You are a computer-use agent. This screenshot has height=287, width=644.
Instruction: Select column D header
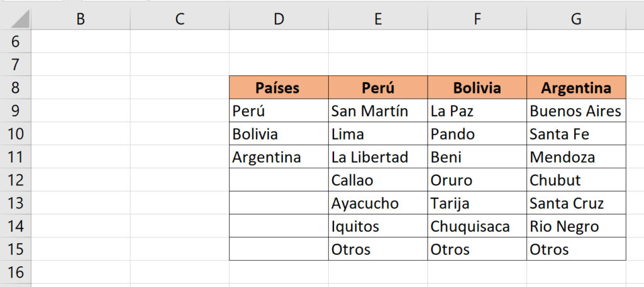(279, 19)
